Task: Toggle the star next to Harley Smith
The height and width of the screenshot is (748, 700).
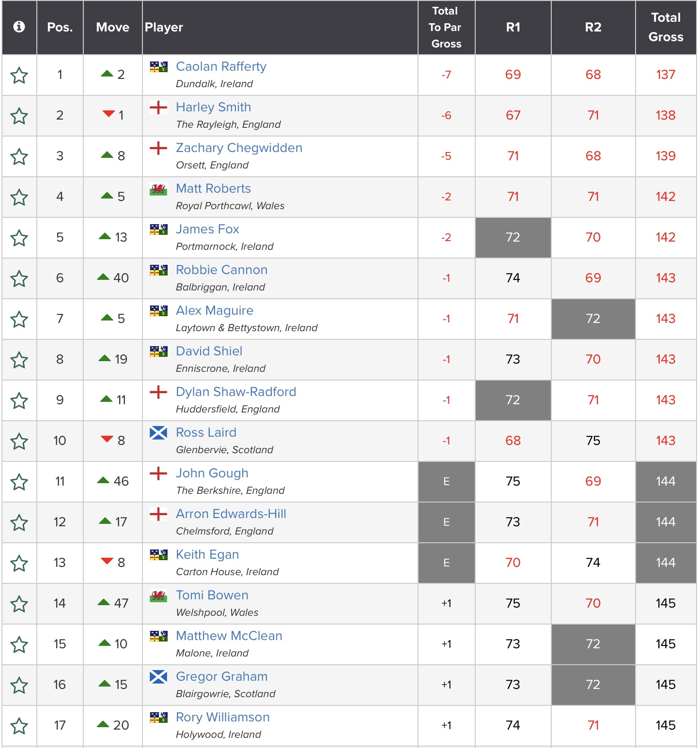Action: point(19,116)
